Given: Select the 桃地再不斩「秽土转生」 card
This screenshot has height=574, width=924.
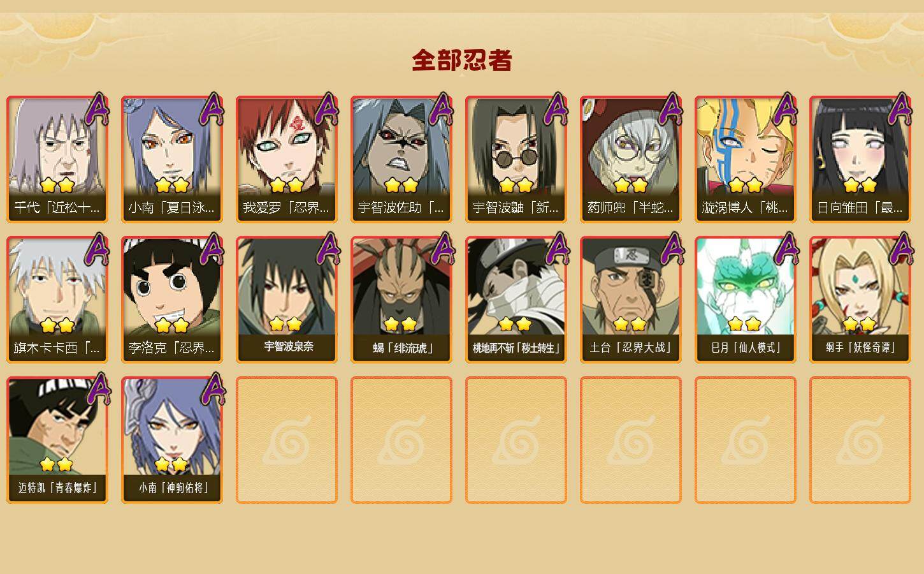Looking at the screenshot, I should pos(516,300).
